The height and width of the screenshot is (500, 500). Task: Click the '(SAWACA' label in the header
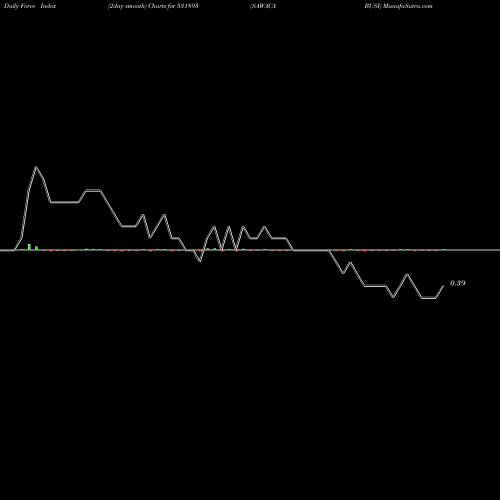(263, 6)
